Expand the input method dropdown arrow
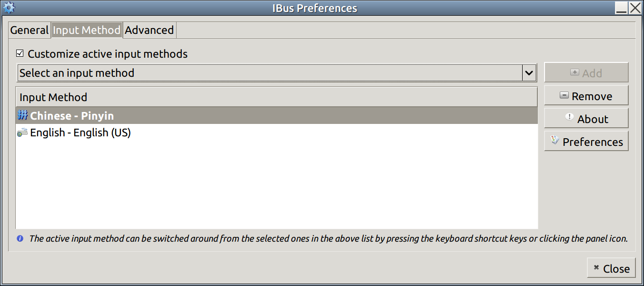The height and width of the screenshot is (286, 644). coord(529,73)
